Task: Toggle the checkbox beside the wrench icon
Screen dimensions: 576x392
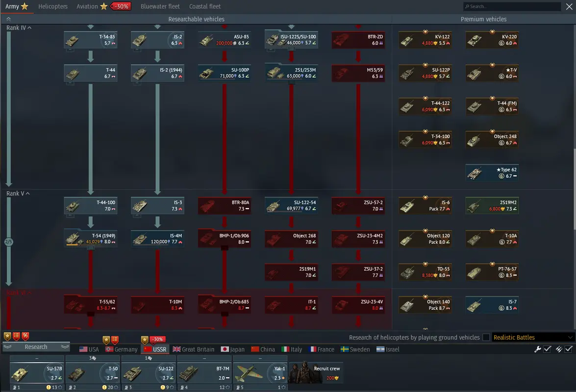Action: [x=548, y=349]
